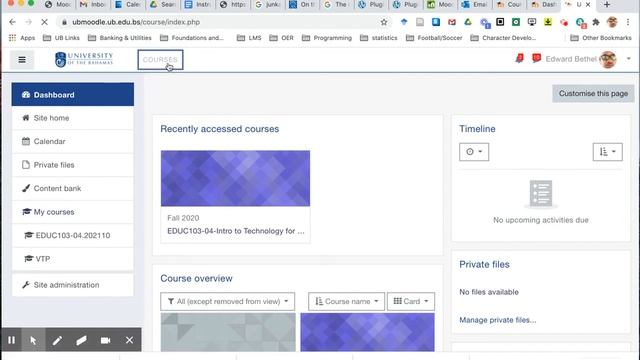Image resolution: width=640 pixels, height=360 pixels.
Task: Stop the page from loading
Action: click(44, 22)
